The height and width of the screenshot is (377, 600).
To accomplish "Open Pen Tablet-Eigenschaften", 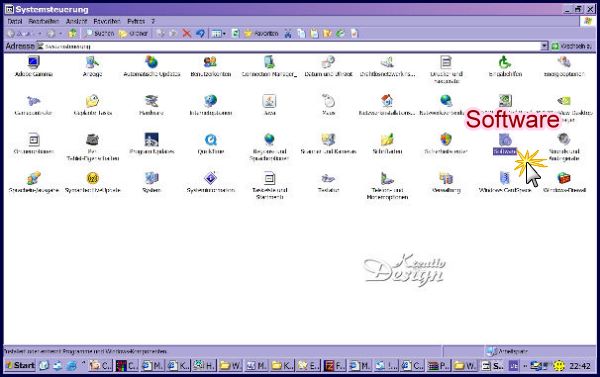I will click(92, 147).
